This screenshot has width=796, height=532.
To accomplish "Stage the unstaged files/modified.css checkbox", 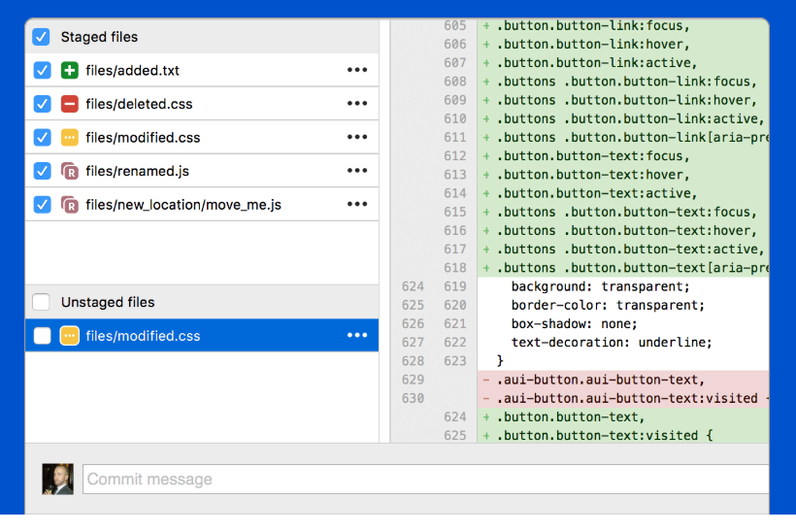I will coord(42,336).
